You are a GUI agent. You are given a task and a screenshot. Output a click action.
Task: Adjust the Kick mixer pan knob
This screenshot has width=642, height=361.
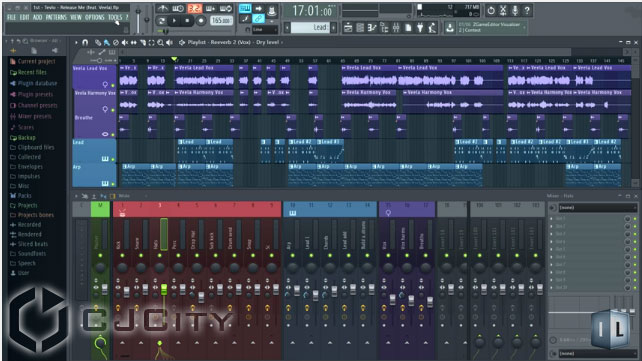[122, 268]
